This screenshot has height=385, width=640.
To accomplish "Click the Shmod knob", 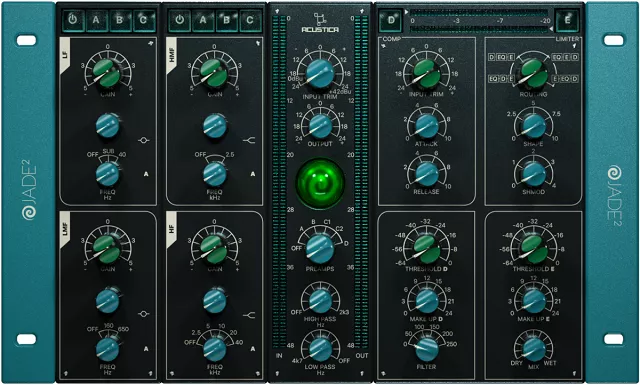I will point(534,174).
